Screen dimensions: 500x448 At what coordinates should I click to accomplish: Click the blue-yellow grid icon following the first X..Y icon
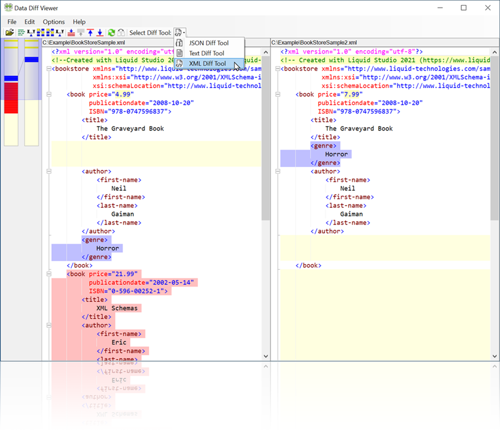tap(40, 33)
